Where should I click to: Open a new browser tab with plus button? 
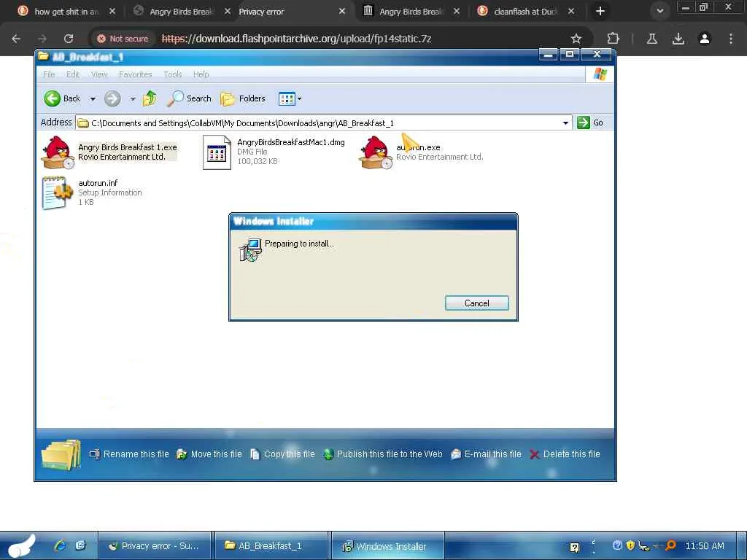[x=600, y=11]
